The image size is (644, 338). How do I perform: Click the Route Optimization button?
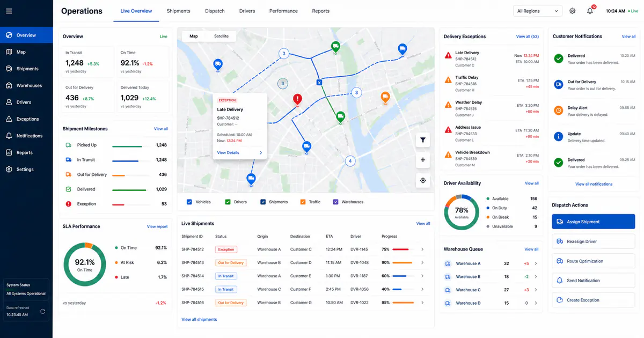tap(594, 261)
